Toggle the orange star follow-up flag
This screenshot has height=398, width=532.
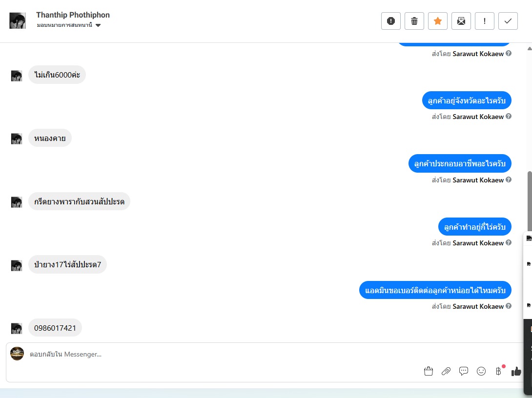(x=437, y=21)
